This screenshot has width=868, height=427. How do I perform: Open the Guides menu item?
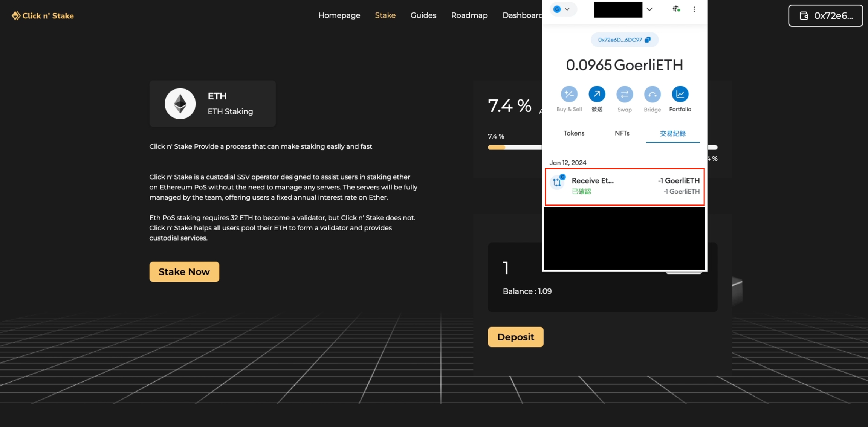(x=423, y=15)
